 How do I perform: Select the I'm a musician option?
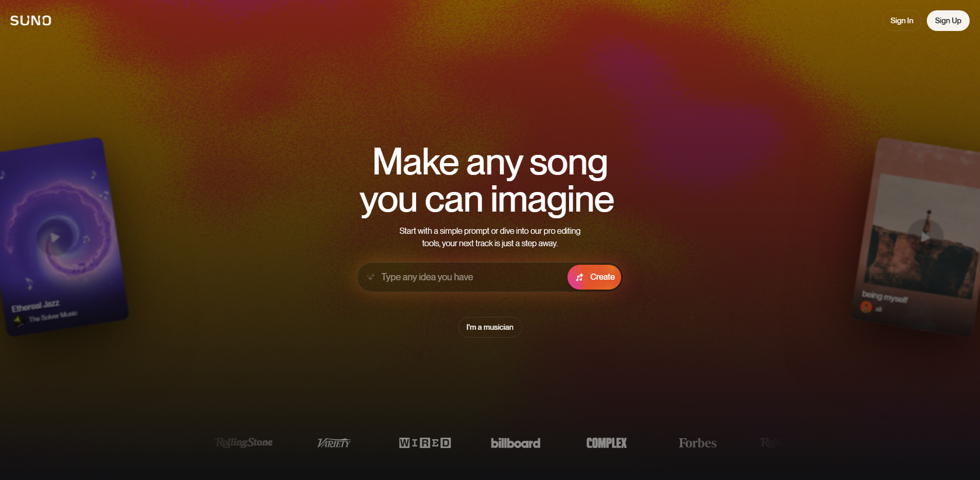pyautogui.click(x=490, y=327)
